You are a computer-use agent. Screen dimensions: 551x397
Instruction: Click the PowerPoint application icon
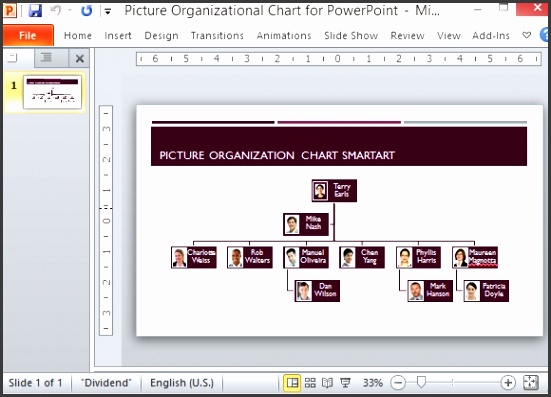(x=9, y=11)
